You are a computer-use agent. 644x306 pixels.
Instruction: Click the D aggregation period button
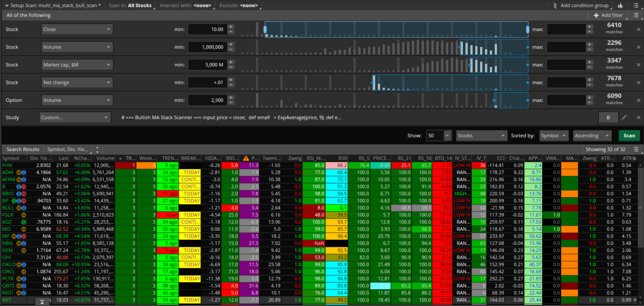[x=608, y=117]
